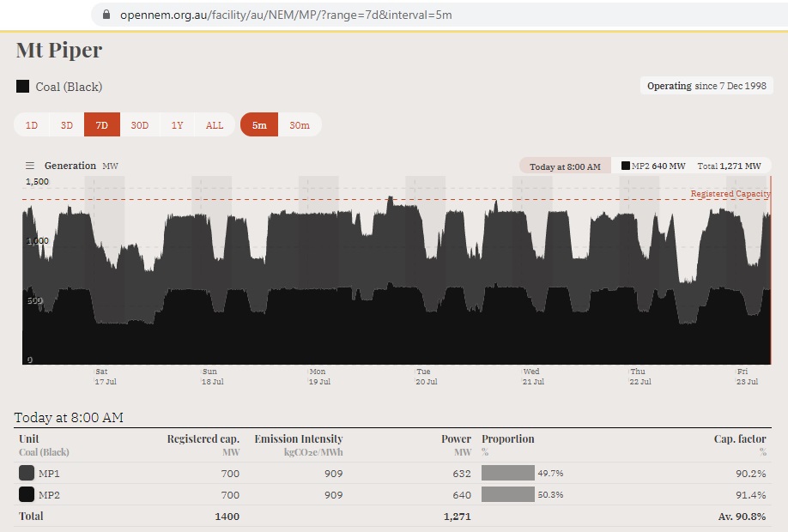The image size is (788, 532).
Task: Click the Operating since 7 Dec 1998 badge
Action: click(x=706, y=86)
